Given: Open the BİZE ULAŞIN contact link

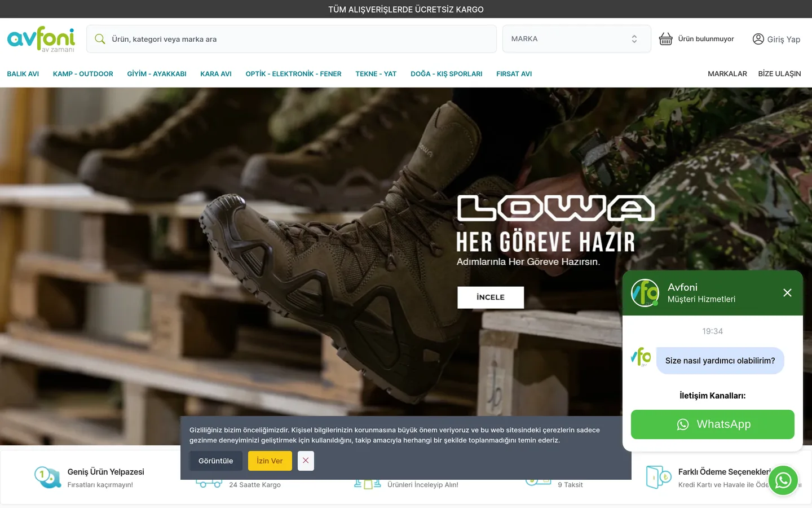Looking at the screenshot, I should tap(780, 74).
